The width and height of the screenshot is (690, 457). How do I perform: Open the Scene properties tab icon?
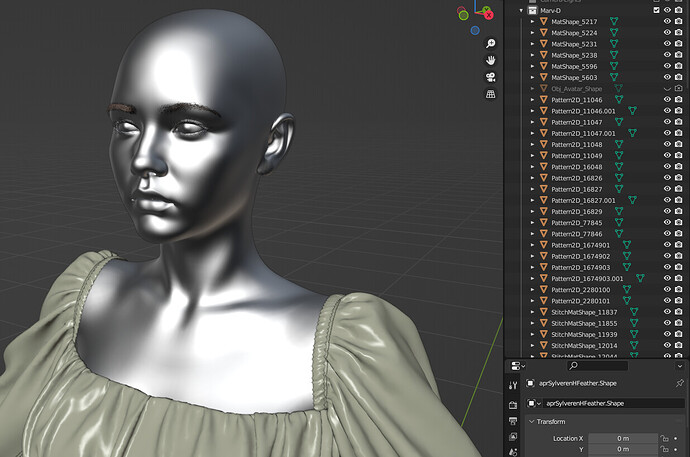(x=513, y=452)
